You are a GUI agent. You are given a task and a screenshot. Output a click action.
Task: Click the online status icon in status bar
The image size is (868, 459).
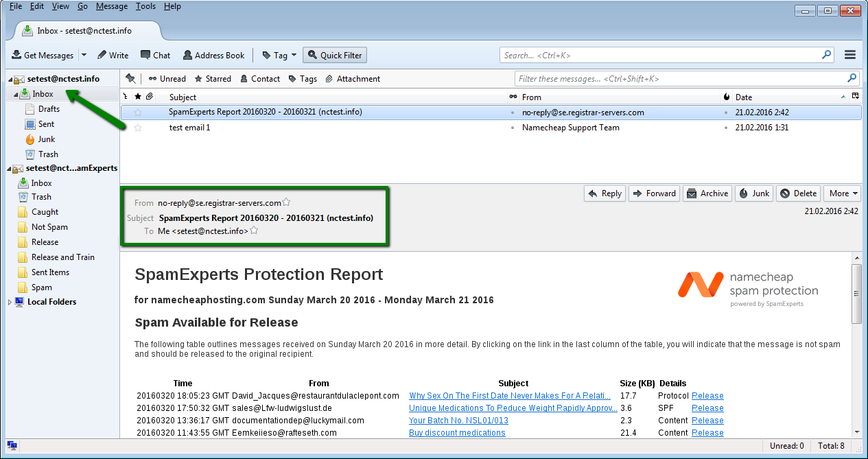tap(12, 446)
